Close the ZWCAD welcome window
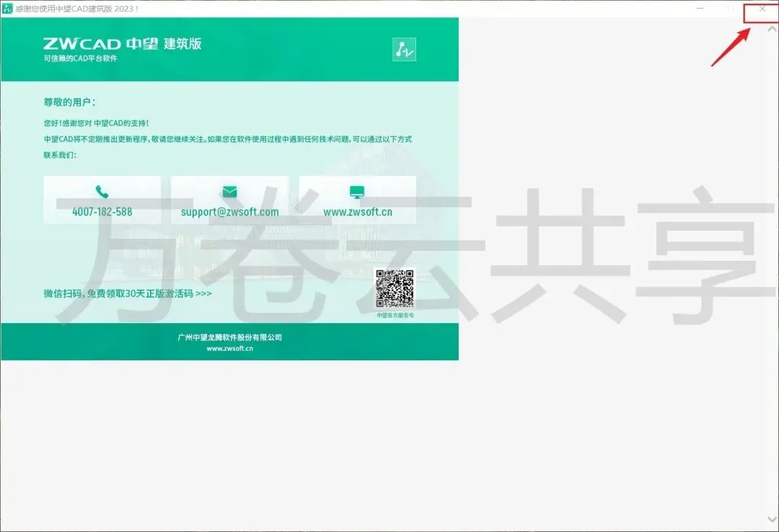The width and height of the screenshot is (779, 532). pyautogui.click(x=762, y=9)
